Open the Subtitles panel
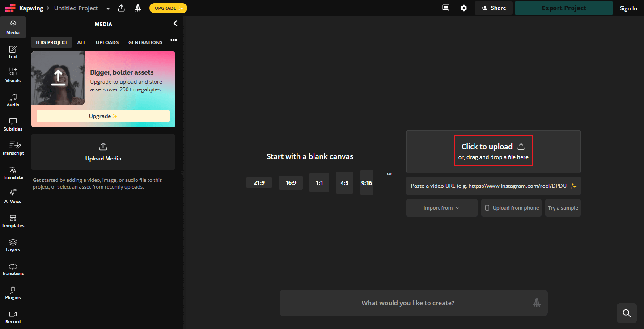The height and width of the screenshot is (329, 644). pyautogui.click(x=13, y=124)
